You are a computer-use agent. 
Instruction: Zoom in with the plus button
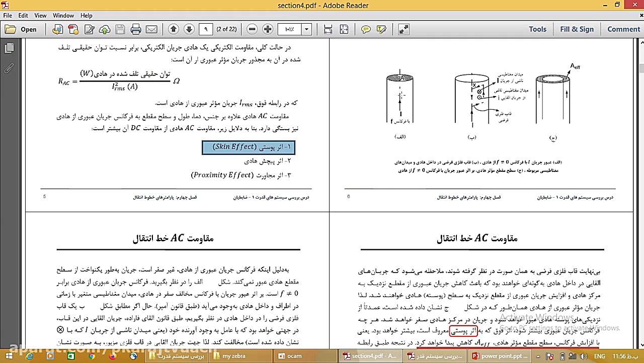click(x=268, y=29)
